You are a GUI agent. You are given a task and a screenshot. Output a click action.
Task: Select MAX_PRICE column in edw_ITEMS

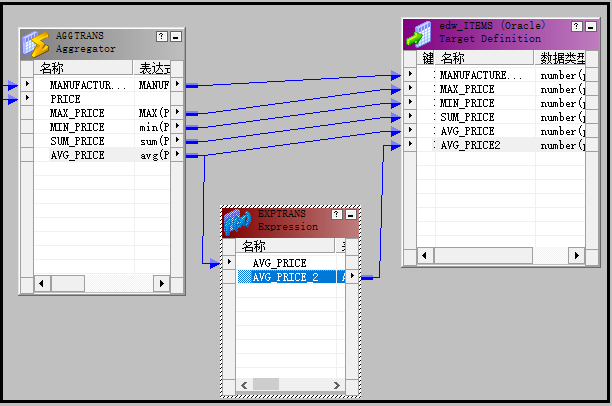pyautogui.click(x=467, y=89)
